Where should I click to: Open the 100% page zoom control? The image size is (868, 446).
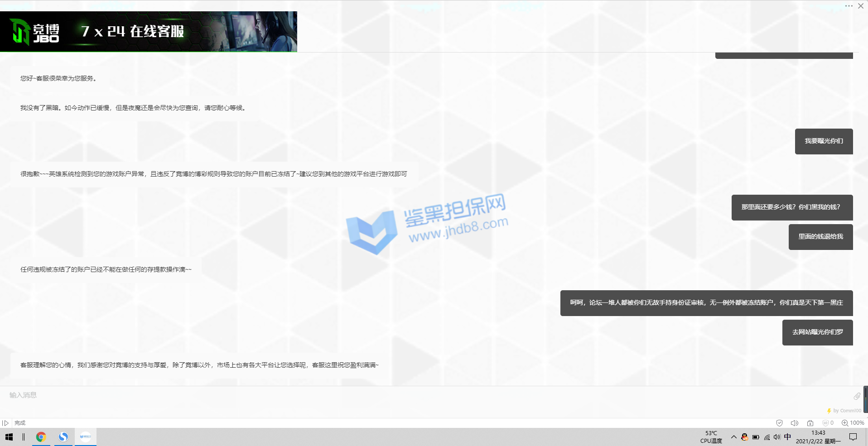click(853, 423)
